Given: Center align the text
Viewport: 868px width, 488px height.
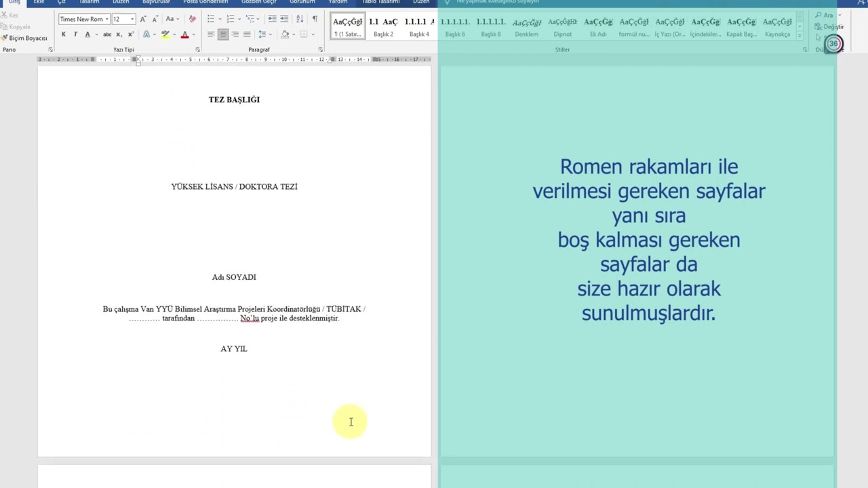Looking at the screenshot, I should click(222, 35).
